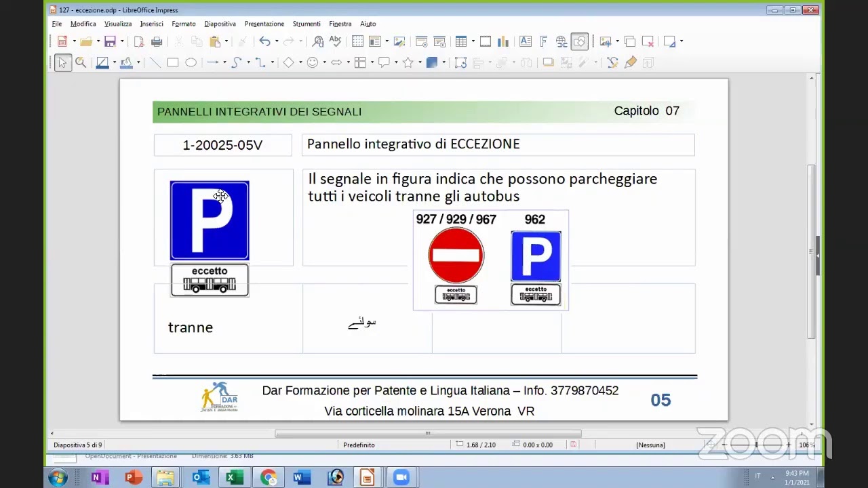Save the document with the floppy icon
Viewport: 868px width, 488px height.
[110, 41]
